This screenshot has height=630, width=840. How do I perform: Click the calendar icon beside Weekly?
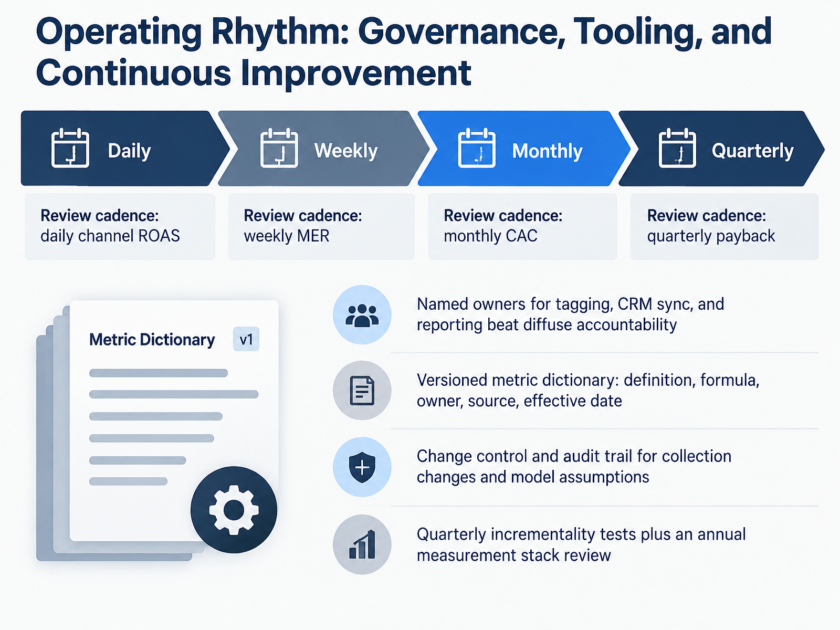pyautogui.click(x=279, y=148)
